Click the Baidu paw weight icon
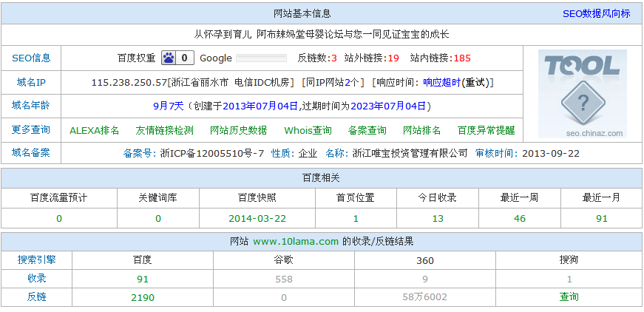 169,58
